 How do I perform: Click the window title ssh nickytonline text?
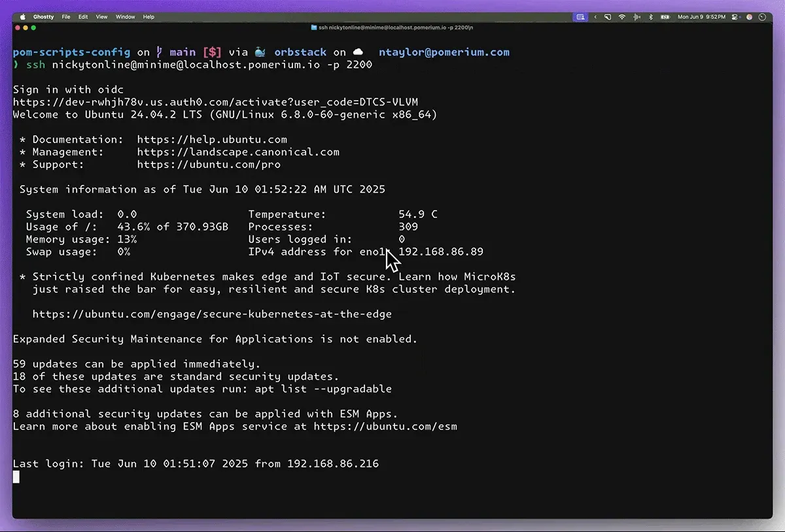pos(396,27)
